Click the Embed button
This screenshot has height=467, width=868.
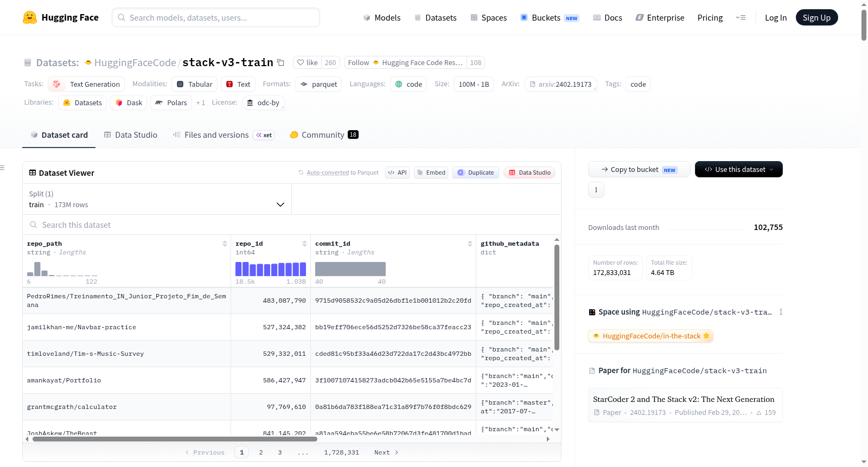click(x=431, y=172)
